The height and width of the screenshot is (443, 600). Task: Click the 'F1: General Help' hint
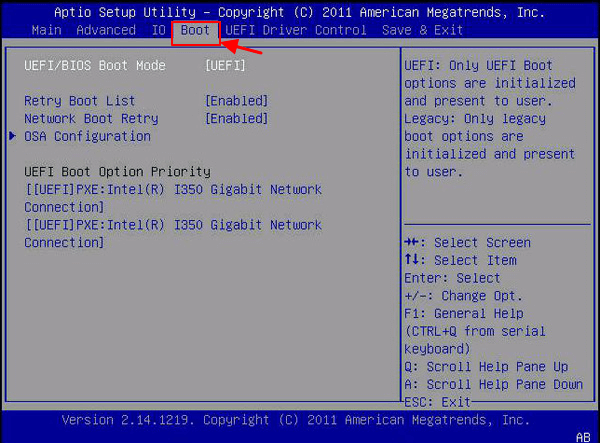click(464, 314)
